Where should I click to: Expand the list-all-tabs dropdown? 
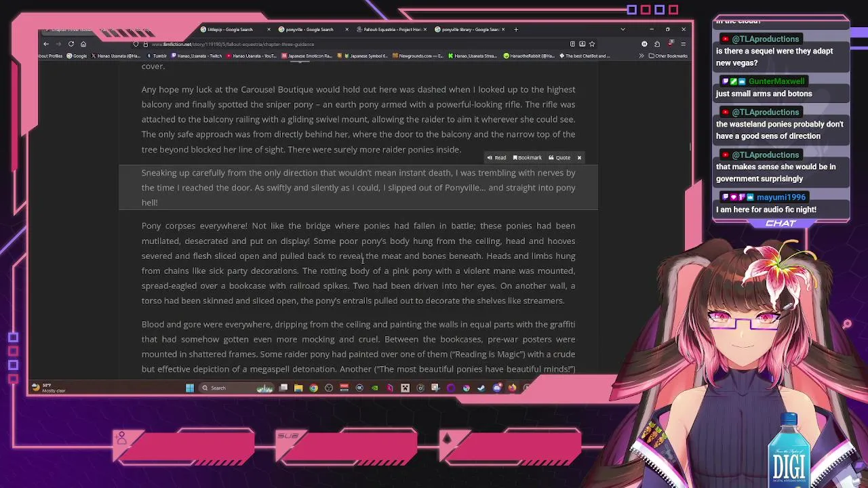pos(623,29)
